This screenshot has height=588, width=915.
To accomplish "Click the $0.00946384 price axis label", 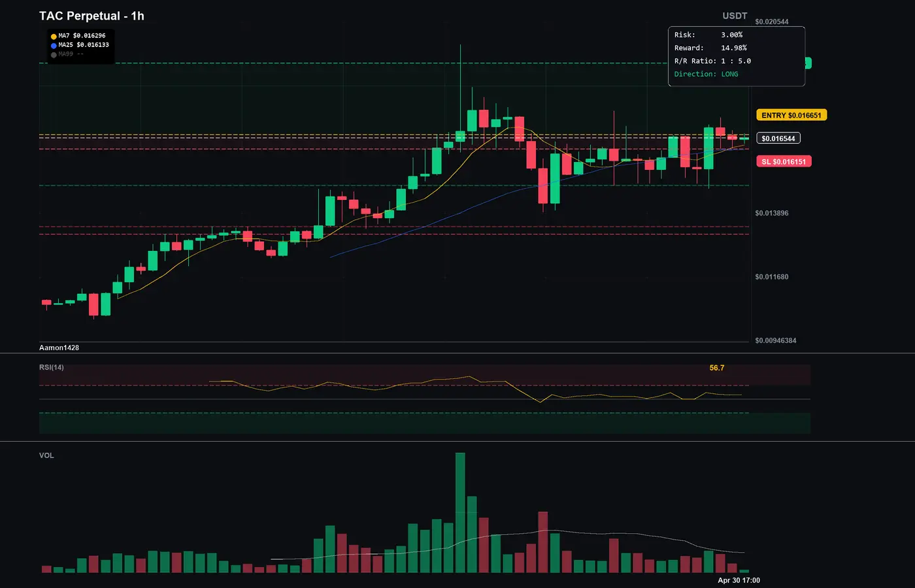I will coord(776,340).
